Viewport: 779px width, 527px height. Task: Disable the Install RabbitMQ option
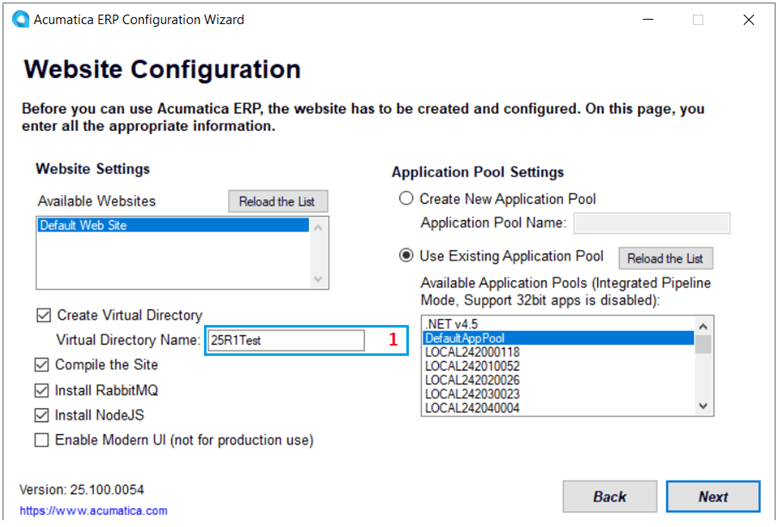[x=42, y=390]
